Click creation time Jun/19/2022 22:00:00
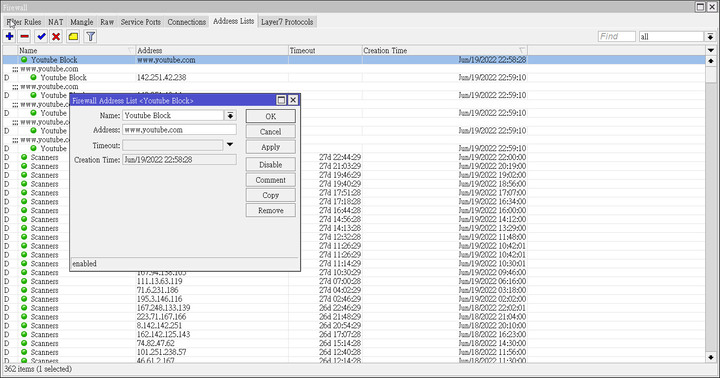 pyautogui.click(x=492, y=157)
